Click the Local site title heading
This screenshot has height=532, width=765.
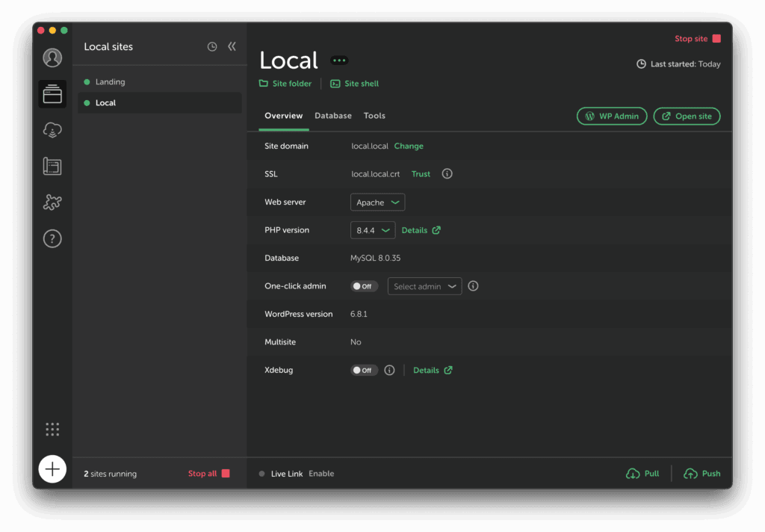(288, 61)
